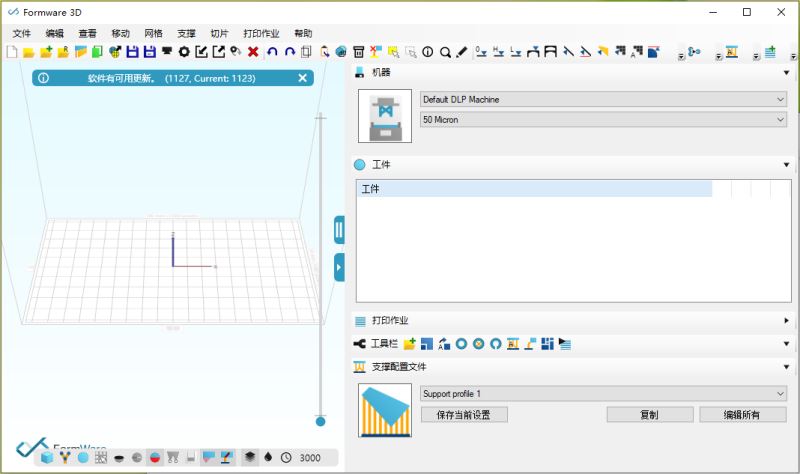Image resolution: width=800 pixels, height=474 pixels.
Task: Open project with the yellow folder icon
Action: 29,52
